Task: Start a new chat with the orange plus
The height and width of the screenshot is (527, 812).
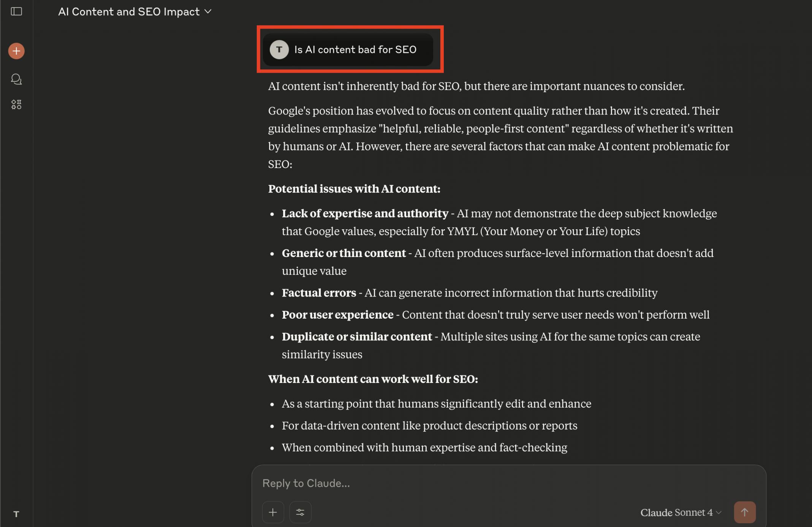Action: coord(16,51)
